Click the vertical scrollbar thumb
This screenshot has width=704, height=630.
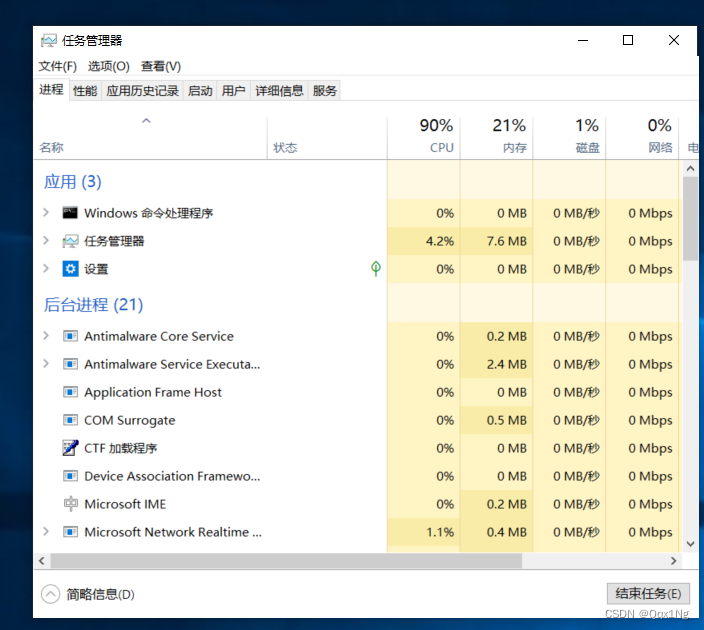click(690, 218)
